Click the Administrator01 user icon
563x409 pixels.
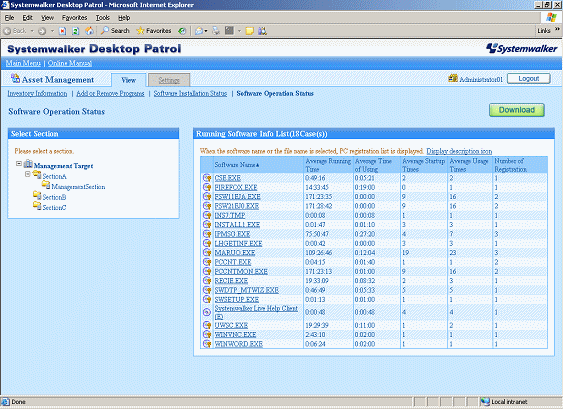tap(453, 78)
